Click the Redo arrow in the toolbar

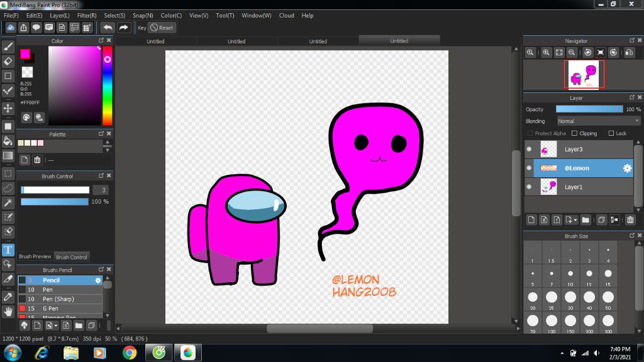(x=123, y=28)
